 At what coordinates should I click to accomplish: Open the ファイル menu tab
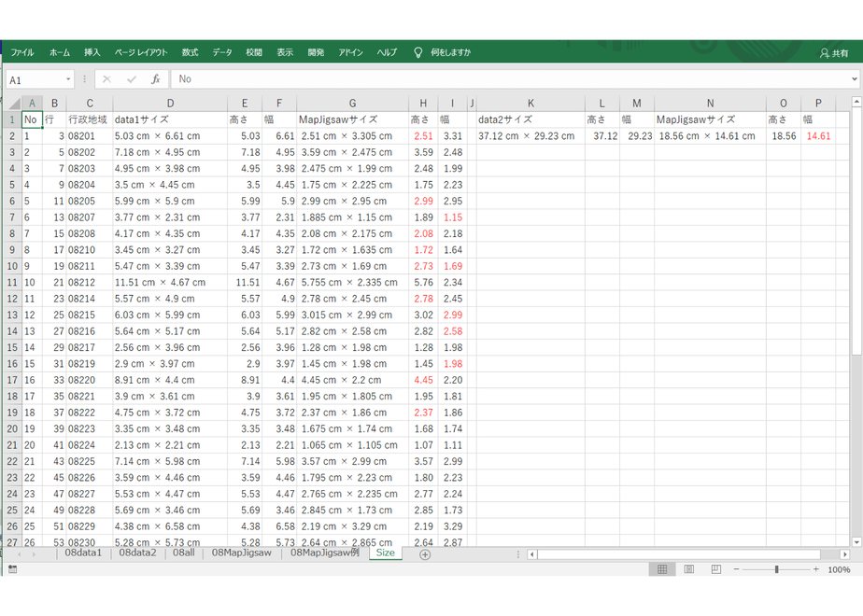coord(22,52)
